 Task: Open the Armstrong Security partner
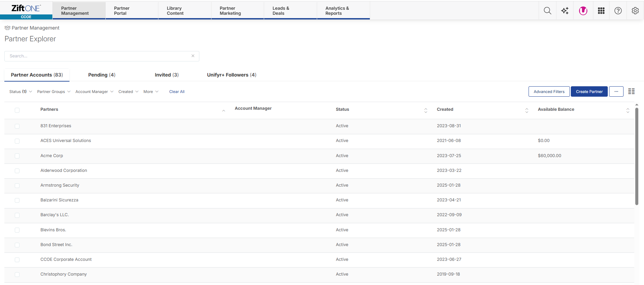(60, 185)
